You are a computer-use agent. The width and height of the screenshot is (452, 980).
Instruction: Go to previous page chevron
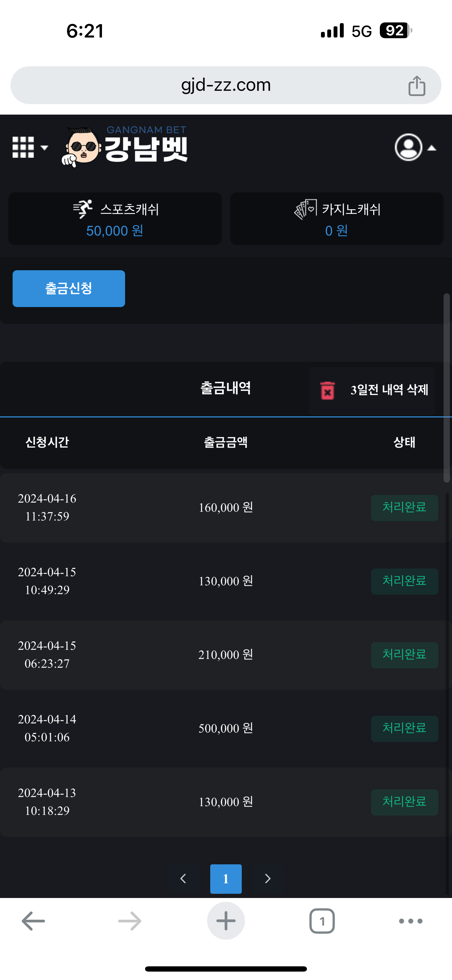click(183, 878)
